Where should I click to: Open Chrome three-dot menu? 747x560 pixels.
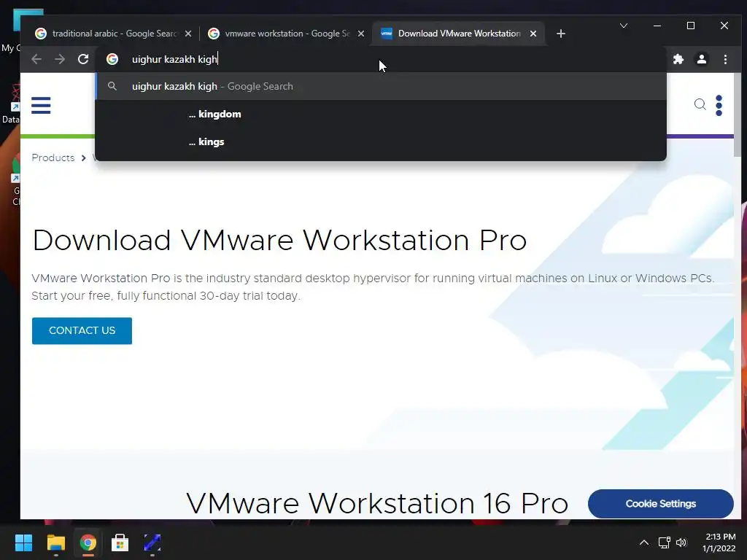725,59
